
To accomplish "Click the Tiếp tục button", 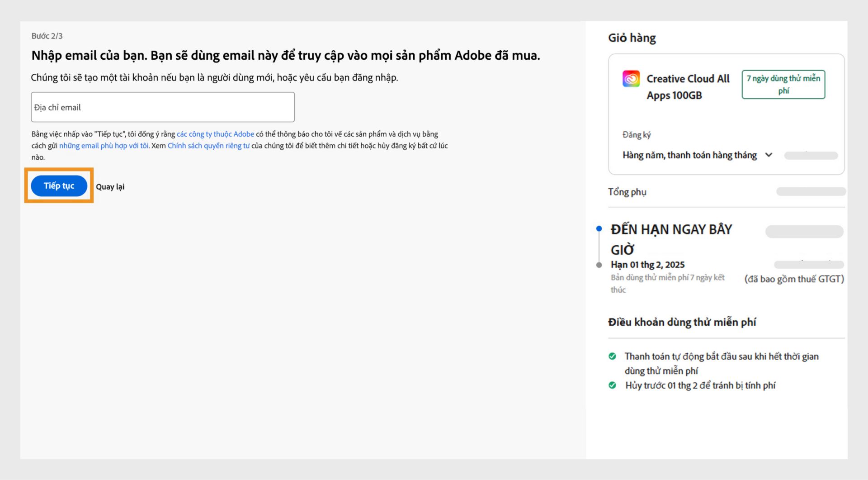I will (x=59, y=185).
